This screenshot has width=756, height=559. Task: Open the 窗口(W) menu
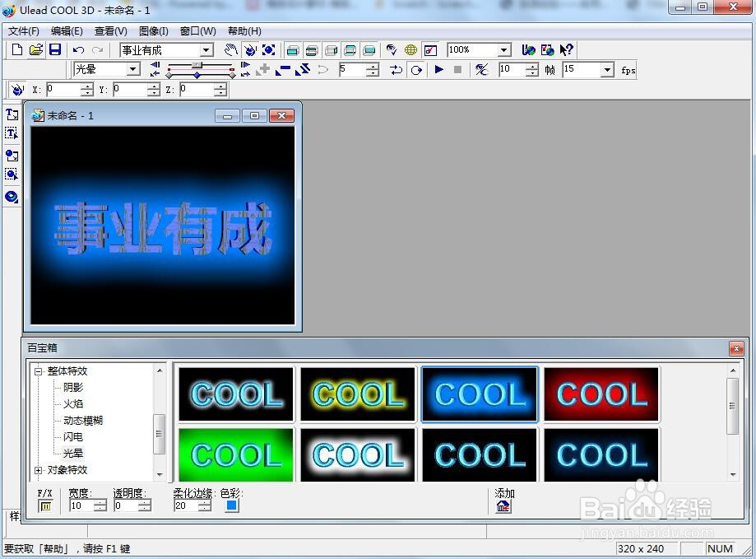pyautogui.click(x=197, y=30)
